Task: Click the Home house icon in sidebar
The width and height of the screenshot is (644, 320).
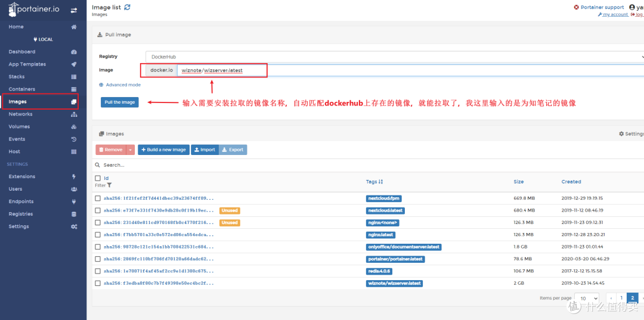Action: tap(74, 27)
